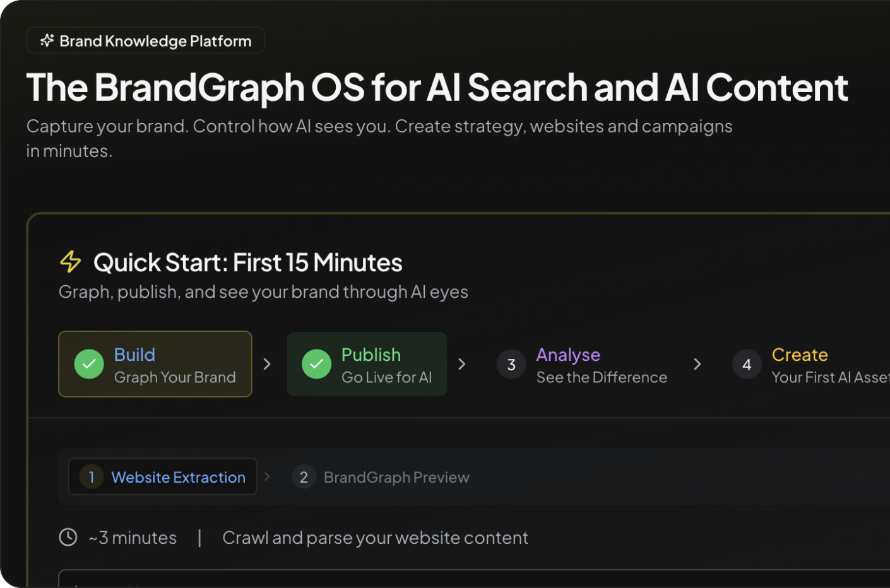The height and width of the screenshot is (588, 890).
Task: Open the Publish Go Live for AI step
Action: pyautogui.click(x=367, y=364)
